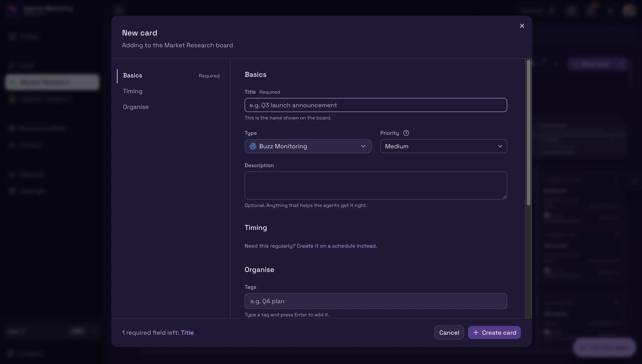This screenshot has height=364, width=642.
Task: Click the Description resize grip corner
Action: click(x=505, y=197)
